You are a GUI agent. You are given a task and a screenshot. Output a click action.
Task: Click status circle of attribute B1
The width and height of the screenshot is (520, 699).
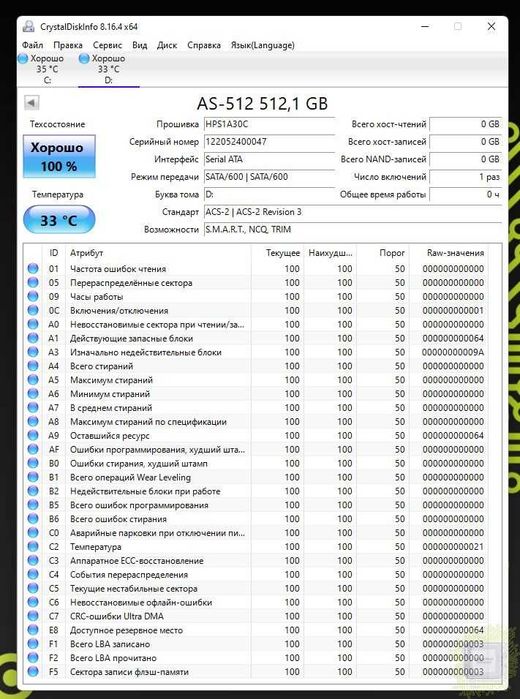(x=33, y=477)
